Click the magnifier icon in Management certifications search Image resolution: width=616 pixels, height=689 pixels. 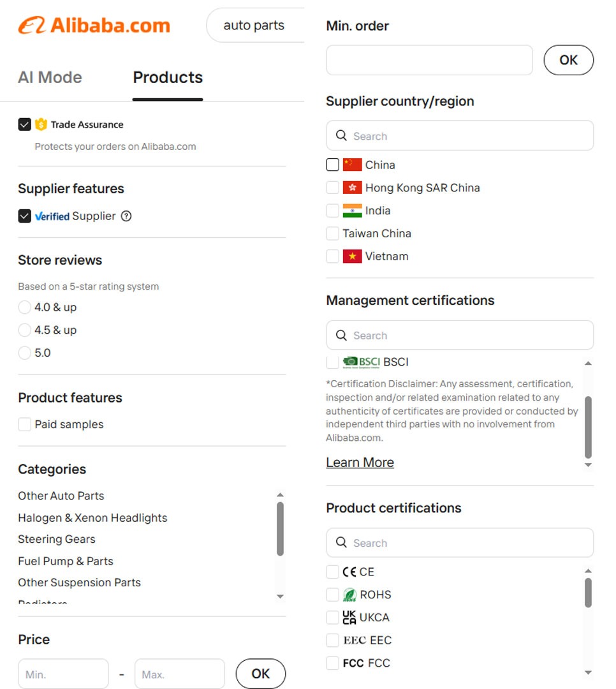point(341,336)
